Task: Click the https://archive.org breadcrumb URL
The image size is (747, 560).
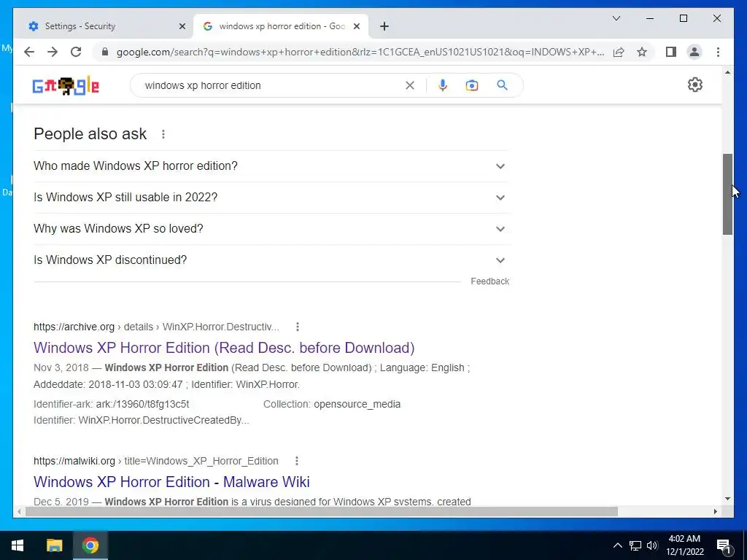Action: 74,327
